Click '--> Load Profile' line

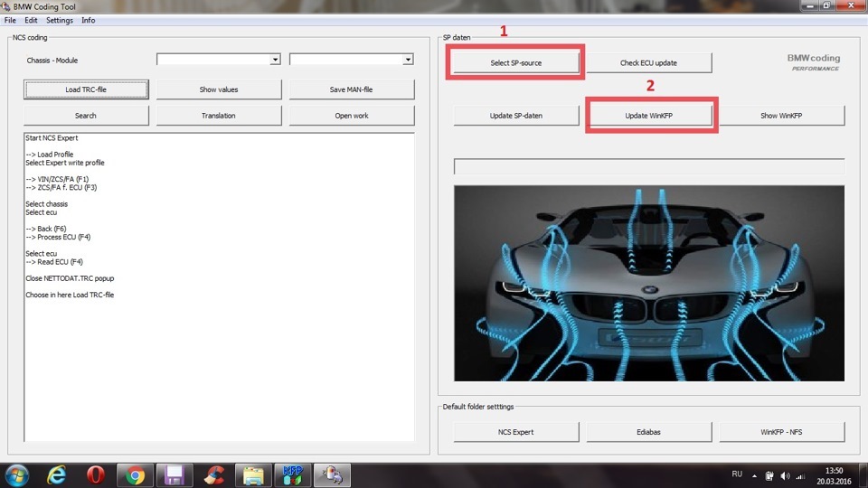(x=49, y=155)
